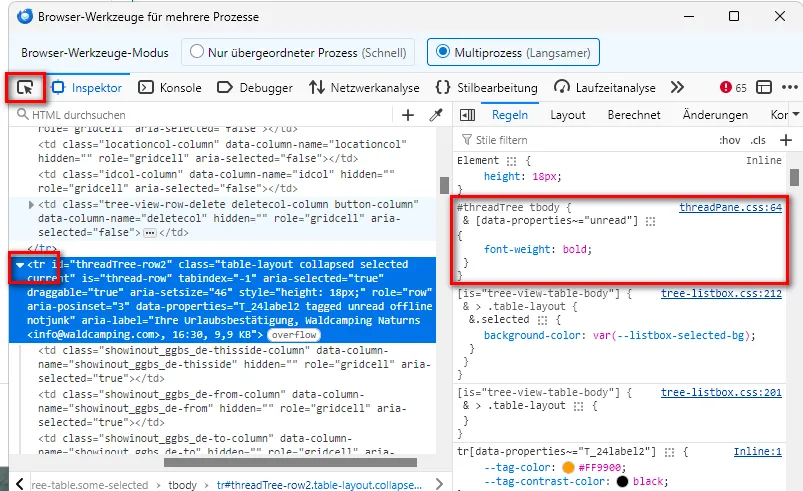Screen dimensions: 803x491
Task: Open the three-dot customize menu
Action: pyautogui.click(x=790, y=88)
